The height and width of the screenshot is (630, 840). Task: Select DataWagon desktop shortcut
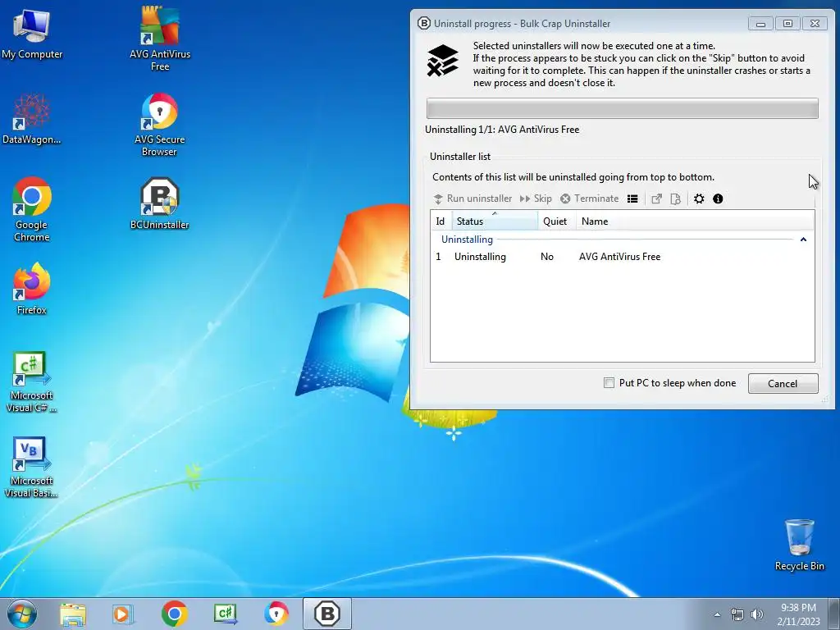32,119
